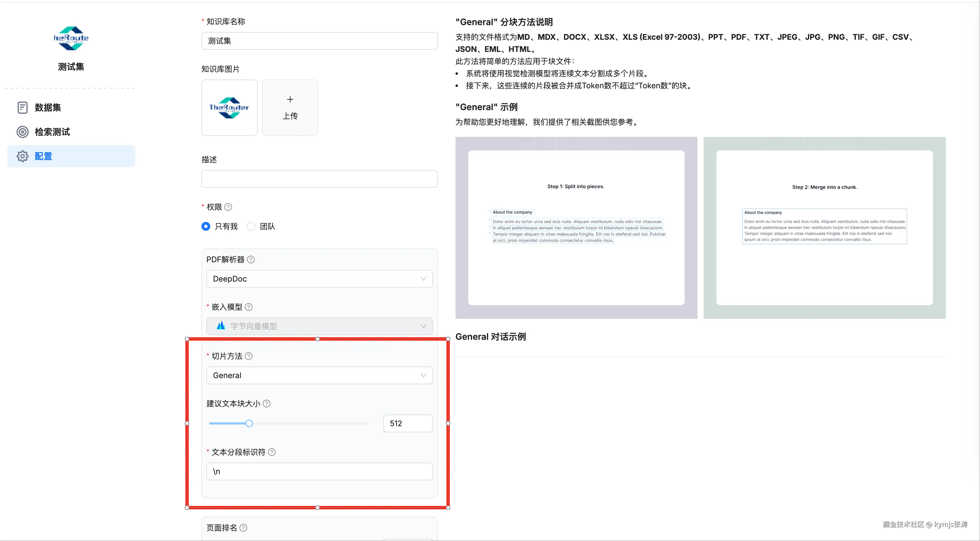Expand the General chunking method dropdown
This screenshot has height=541, width=980.
coord(319,375)
